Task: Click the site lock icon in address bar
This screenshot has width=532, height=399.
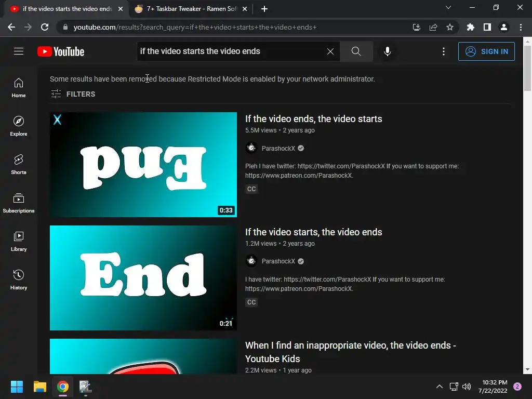Action: [x=65, y=27]
